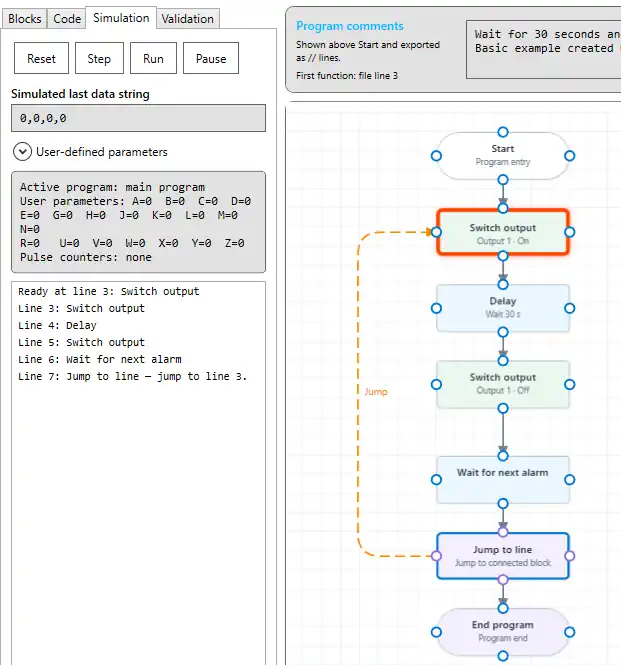Image resolution: width=621 pixels, height=665 pixels.
Task: Click the Step button
Action: pos(99,58)
